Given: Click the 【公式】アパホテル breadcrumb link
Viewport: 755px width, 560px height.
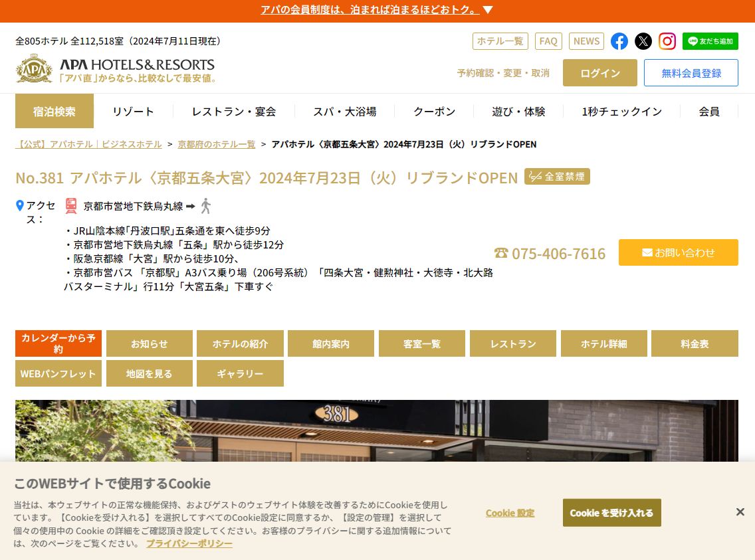Looking at the screenshot, I should [88, 144].
